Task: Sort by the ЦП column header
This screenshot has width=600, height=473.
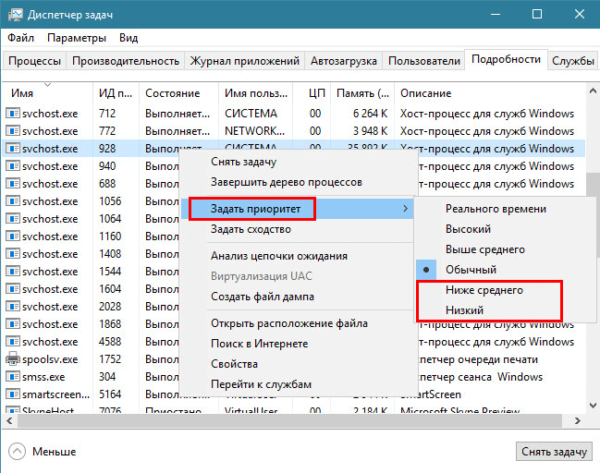Action: [311, 93]
